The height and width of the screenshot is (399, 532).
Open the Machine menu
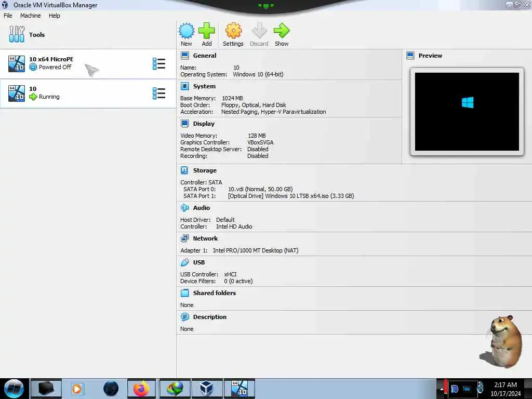pos(30,16)
